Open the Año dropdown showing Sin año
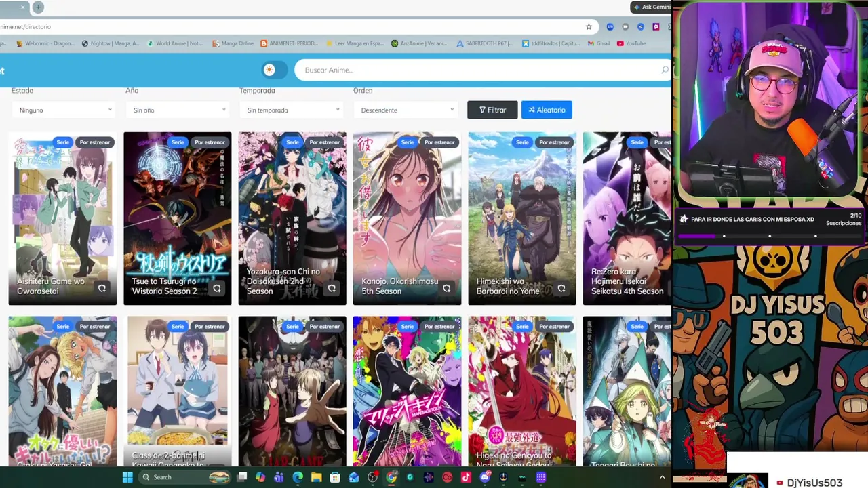Viewport: 868px width, 488px height. pyautogui.click(x=177, y=110)
